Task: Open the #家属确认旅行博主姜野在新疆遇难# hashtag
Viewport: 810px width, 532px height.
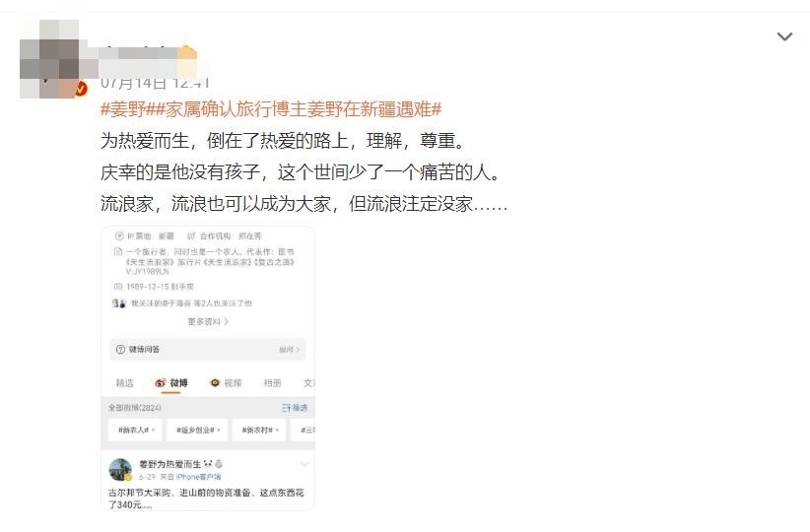Action: click(x=294, y=109)
